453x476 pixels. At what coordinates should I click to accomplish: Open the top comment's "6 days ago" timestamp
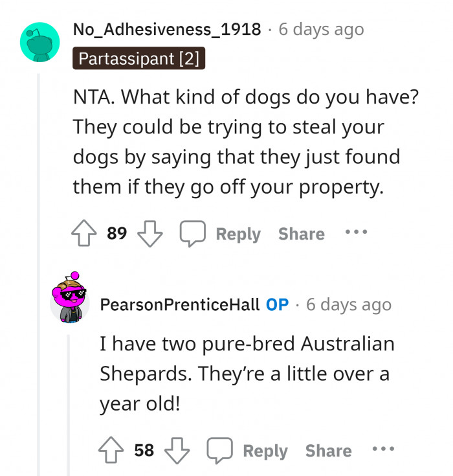(x=321, y=29)
